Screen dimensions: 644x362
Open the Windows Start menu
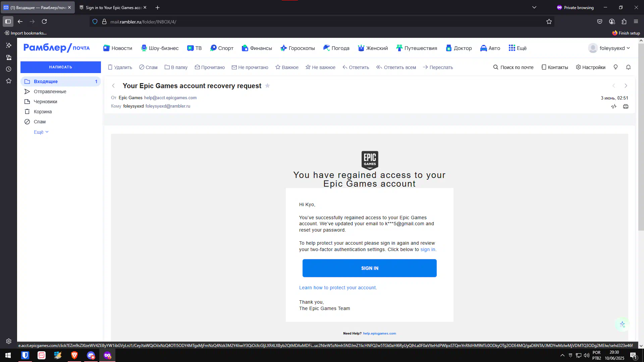(8, 355)
